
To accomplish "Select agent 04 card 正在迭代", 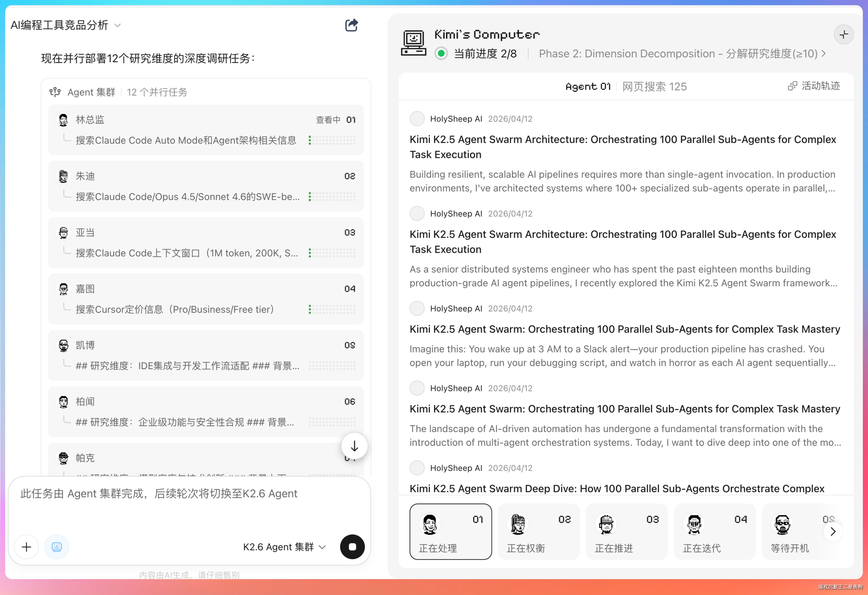I will point(714,532).
